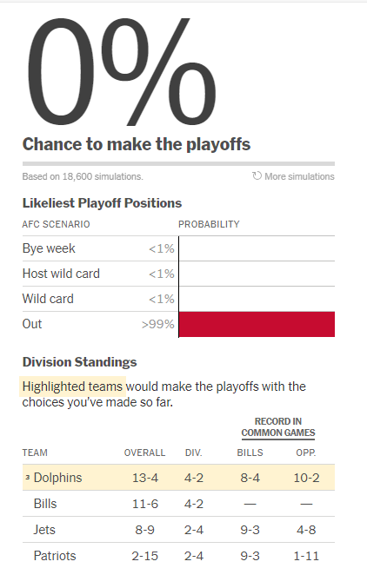367x588 pixels.
Task: Click the Wild card scenario row
Action: pos(178,299)
